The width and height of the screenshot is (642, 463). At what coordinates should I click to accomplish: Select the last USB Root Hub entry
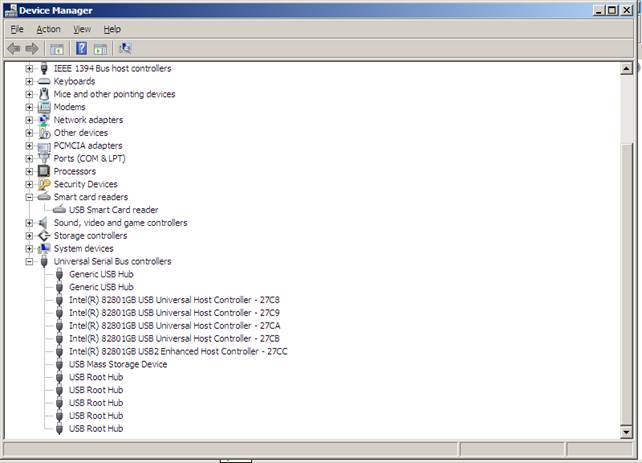tap(96, 429)
